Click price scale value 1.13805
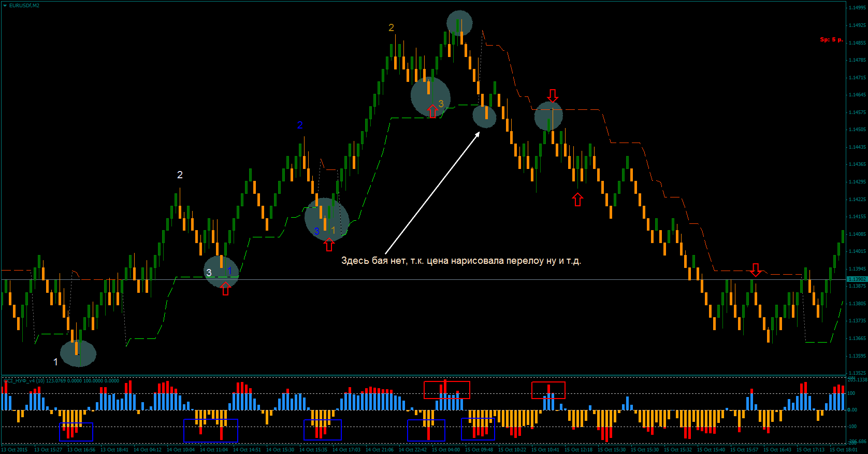The height and width of the screenshot is (454, 868). click(857, 304)
